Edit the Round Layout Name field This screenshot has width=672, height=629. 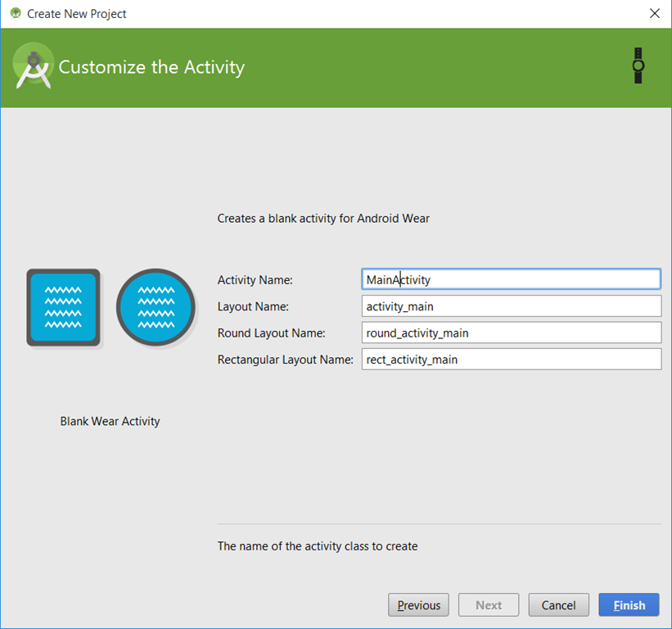511,333
